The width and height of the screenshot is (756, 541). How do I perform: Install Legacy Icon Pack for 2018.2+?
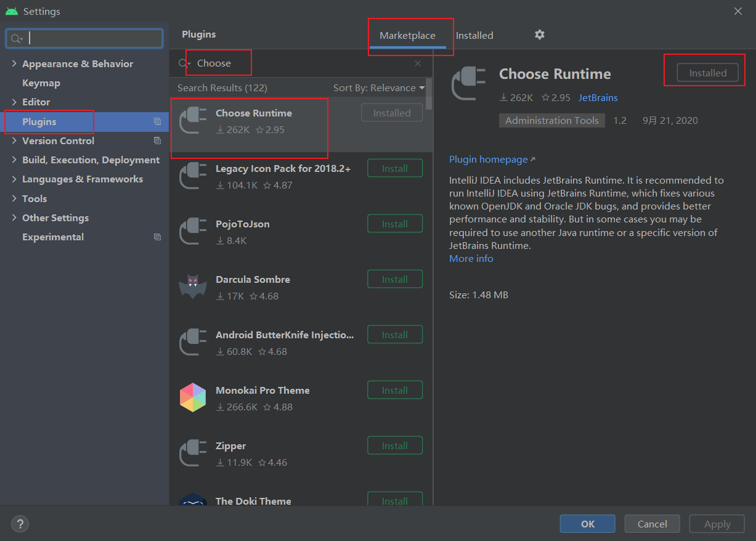click(x=395, y=168)
